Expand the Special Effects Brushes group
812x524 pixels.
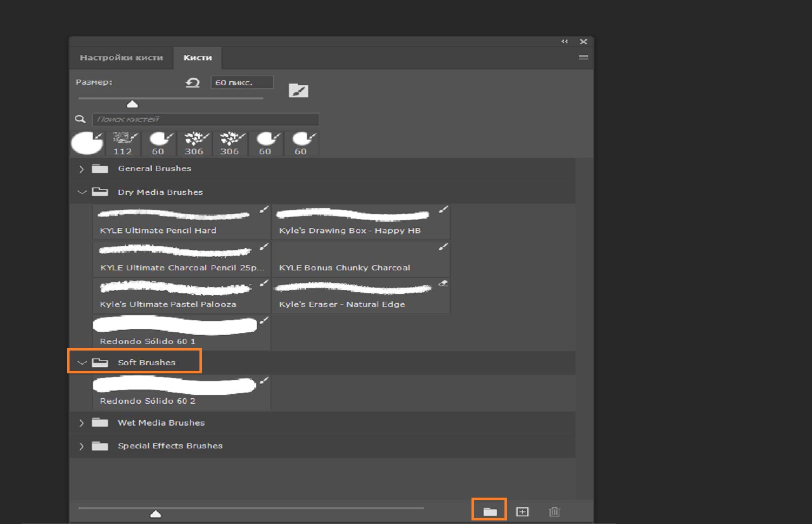[81, 446]
